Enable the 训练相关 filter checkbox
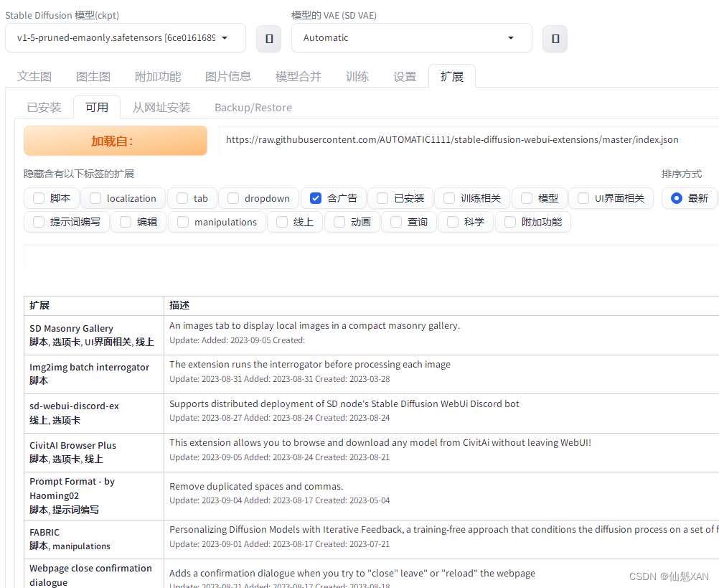Screen dimensions: 719x588 click(448, 198)
